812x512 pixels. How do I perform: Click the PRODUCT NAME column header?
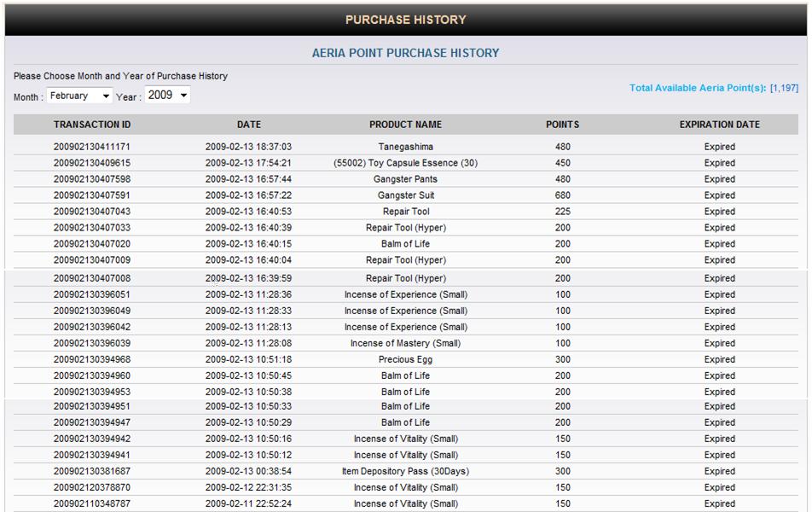(405, 125)
